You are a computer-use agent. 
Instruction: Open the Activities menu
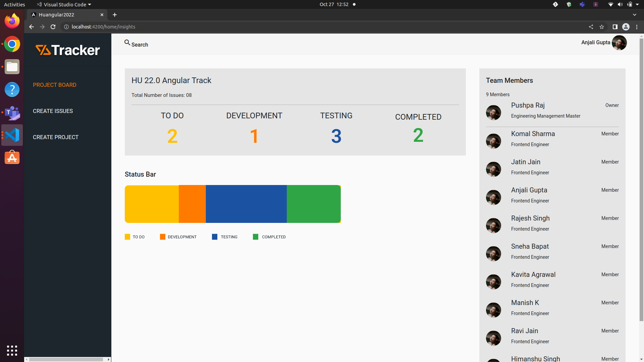coord(14,4)
